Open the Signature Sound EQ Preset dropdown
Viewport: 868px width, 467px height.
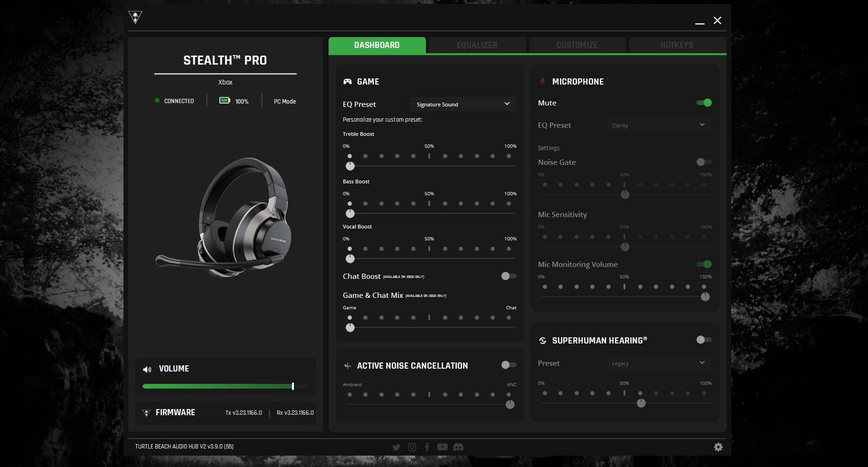462,104
